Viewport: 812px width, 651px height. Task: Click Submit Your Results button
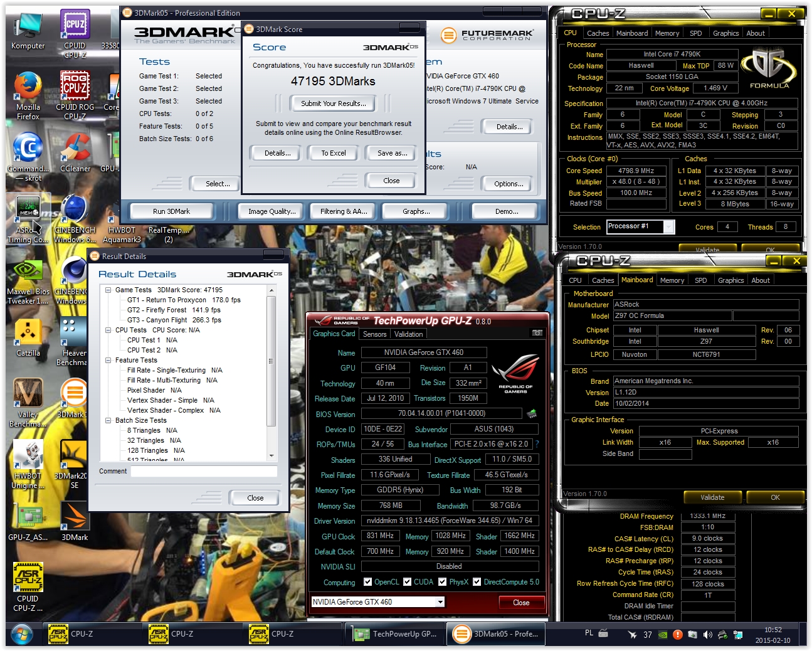pyautogui.click(x=333, y=103)
